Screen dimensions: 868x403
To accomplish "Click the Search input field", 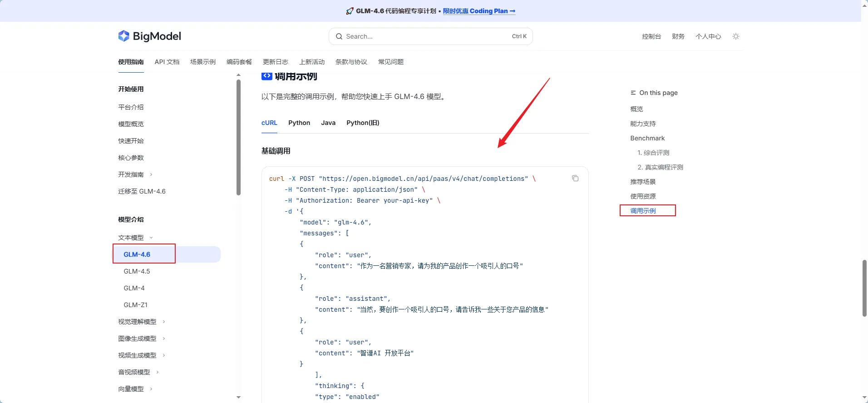I will [427, 36].
